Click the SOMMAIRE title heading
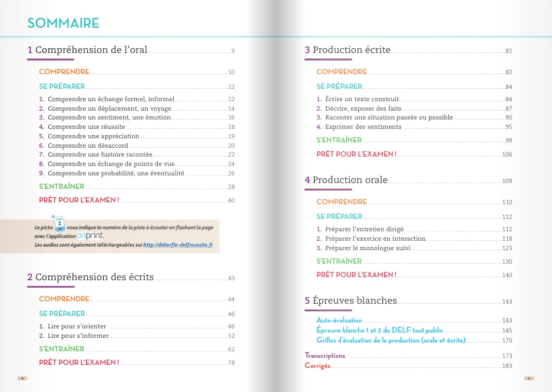This screenshot has height=392, width=552. point(63,24)
